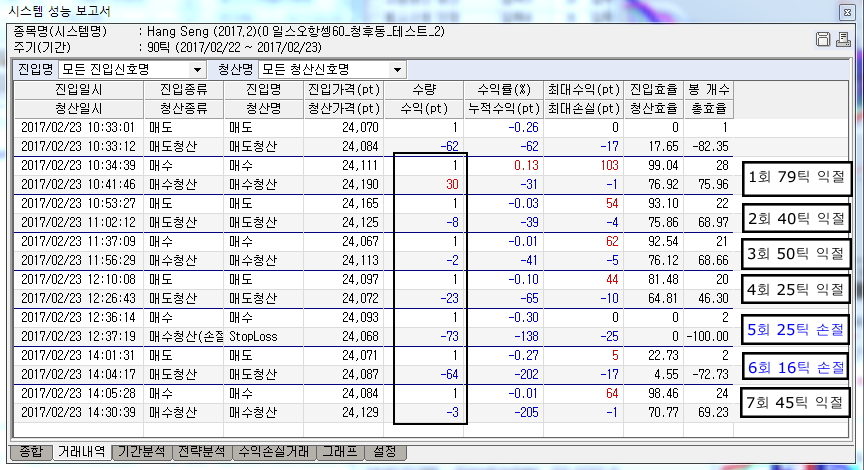Open the 진입명 dropdown list
Screen dimensions: 864x470
(x=198, y=70)
